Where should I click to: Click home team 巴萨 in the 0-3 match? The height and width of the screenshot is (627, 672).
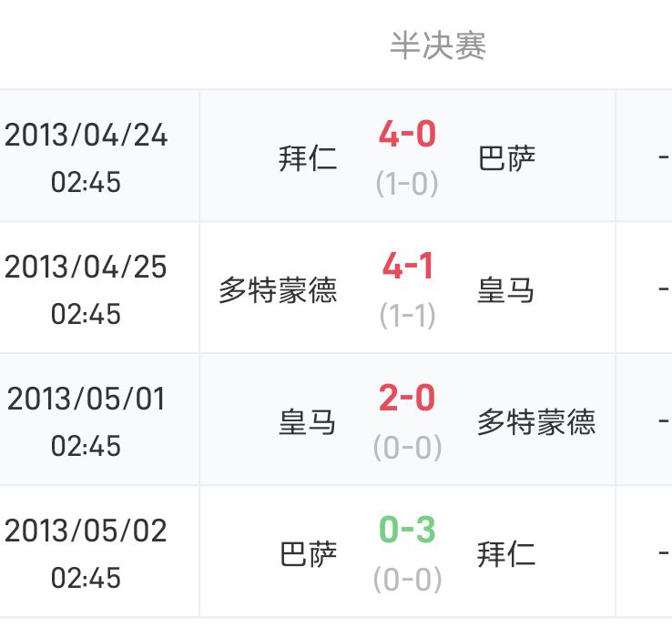308,554
